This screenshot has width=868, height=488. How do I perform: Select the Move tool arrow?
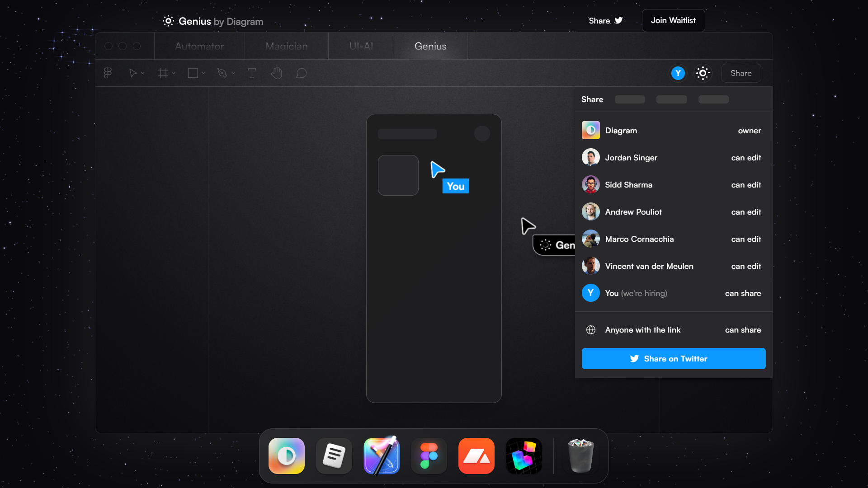[x=133, y=73]
